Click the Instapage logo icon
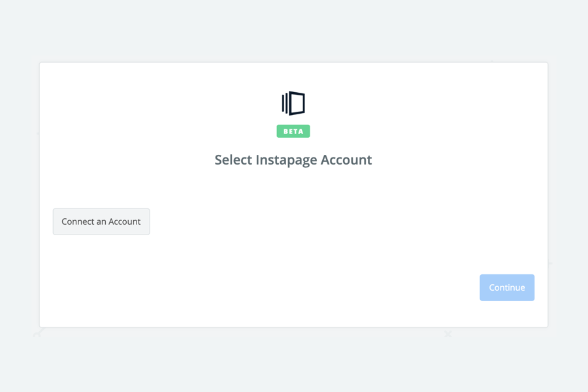 [x=293, y=103]
